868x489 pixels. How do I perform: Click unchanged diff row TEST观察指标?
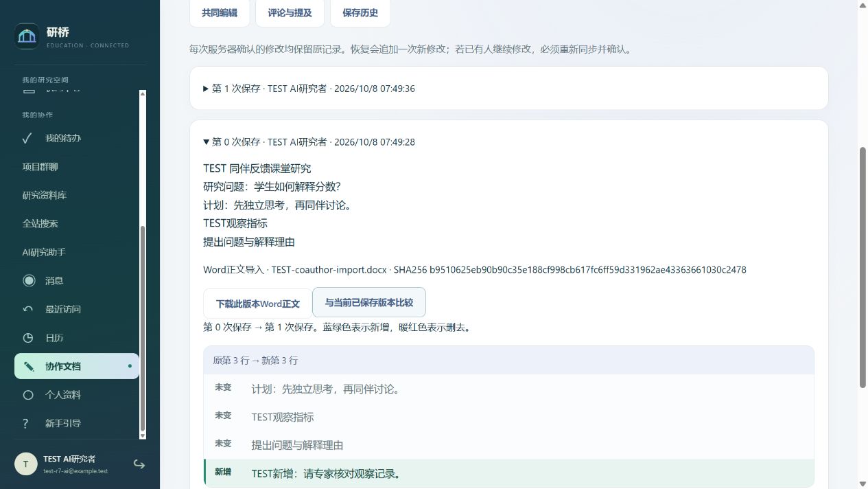coord(508,417)
